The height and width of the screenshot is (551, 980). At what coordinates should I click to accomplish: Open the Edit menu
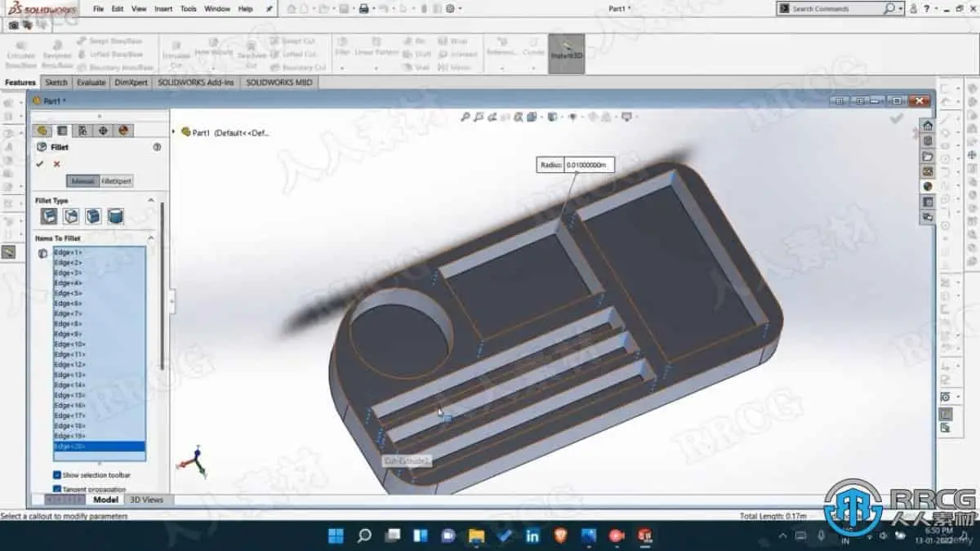pyautogui.click(x=118, y=9)
